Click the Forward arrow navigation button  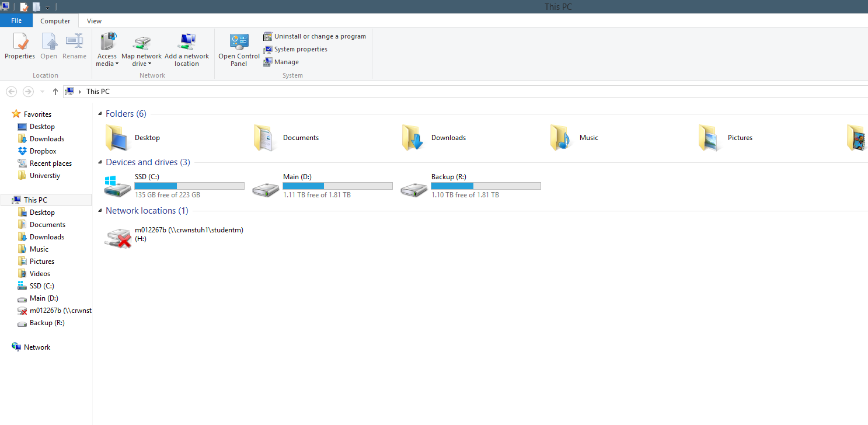coord(28,92)
